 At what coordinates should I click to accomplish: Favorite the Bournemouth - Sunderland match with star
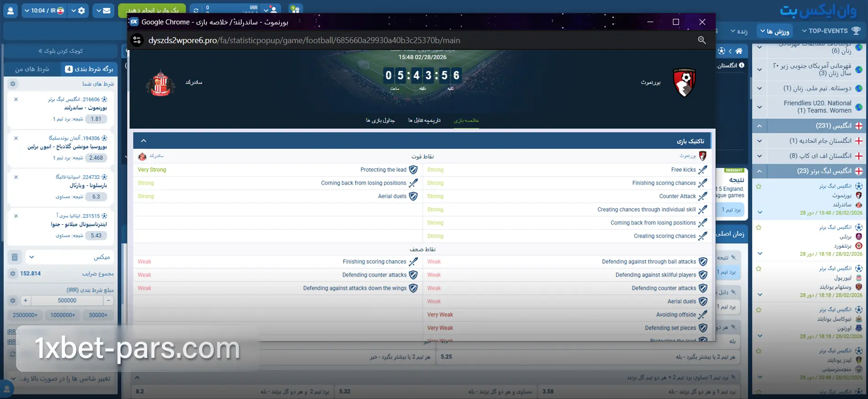click(x=759, y=186)
